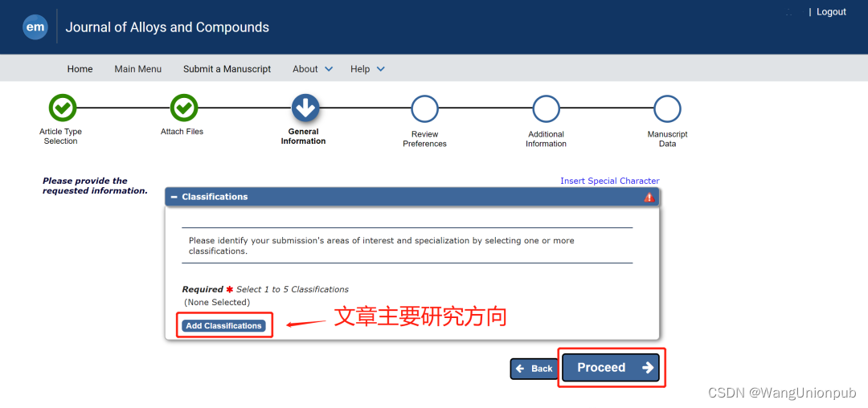Image resolution: width=868 pixels, height=408 pixels.
Task: Click the Attach Files step checkmark circle
Action: coord(184,108)
